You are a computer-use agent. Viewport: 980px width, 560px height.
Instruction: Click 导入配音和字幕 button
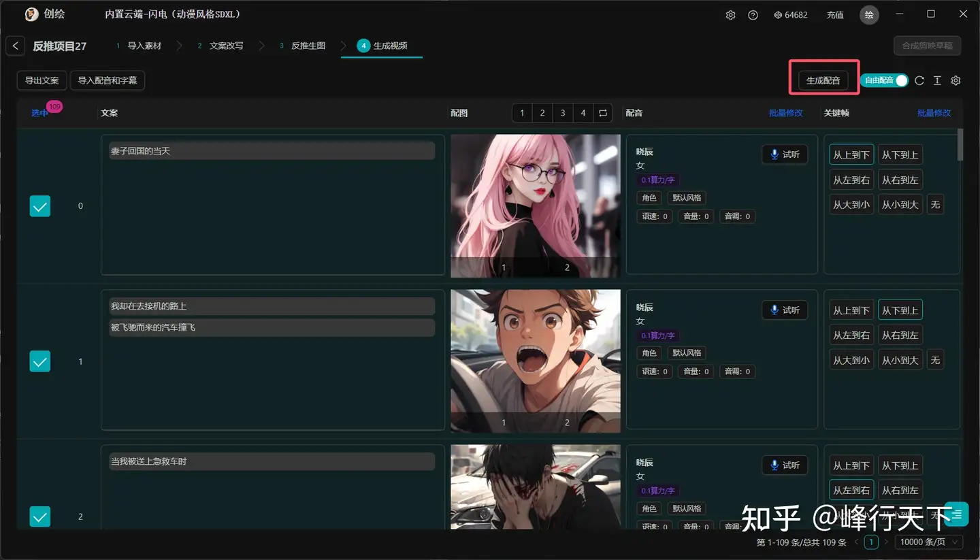click(x=108, y=80)
